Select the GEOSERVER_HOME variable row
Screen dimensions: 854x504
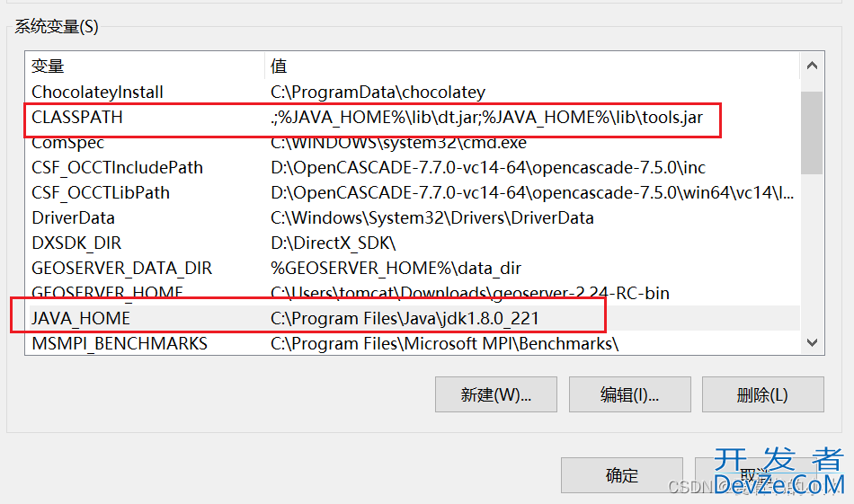click(413, 293)
